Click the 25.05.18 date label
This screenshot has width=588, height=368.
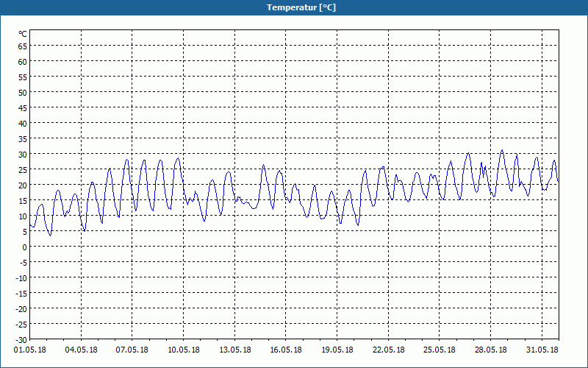[439, 350]
